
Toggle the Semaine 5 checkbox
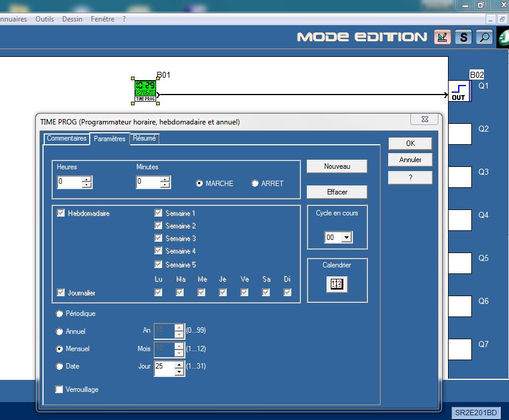[x=159, y=264]
